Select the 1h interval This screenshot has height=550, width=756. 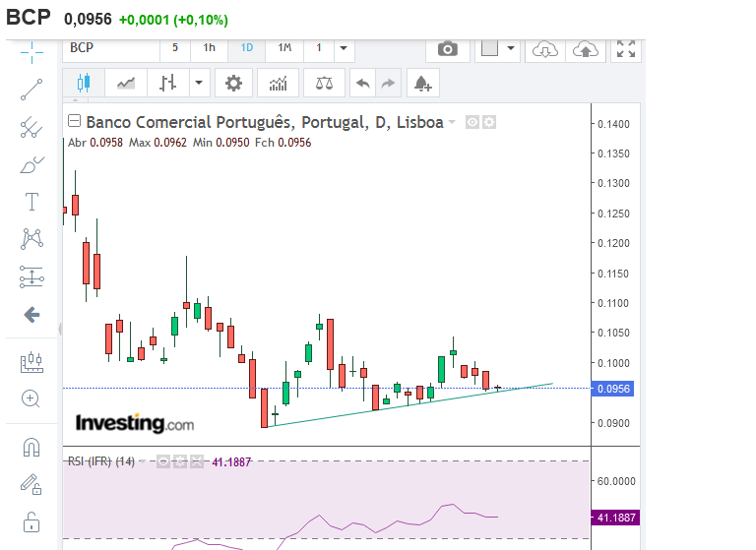pyautogui.click(x=209, y=48)
